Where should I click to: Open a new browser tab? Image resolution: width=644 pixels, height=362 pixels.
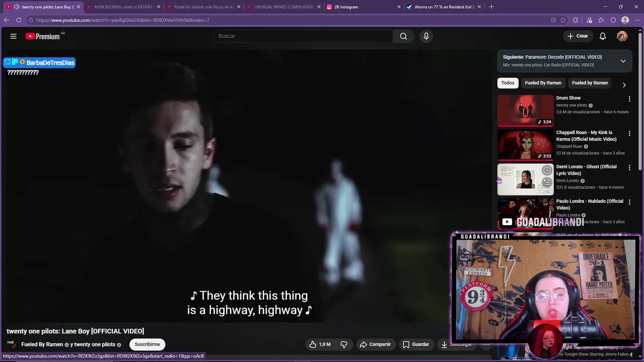(491, 7)
